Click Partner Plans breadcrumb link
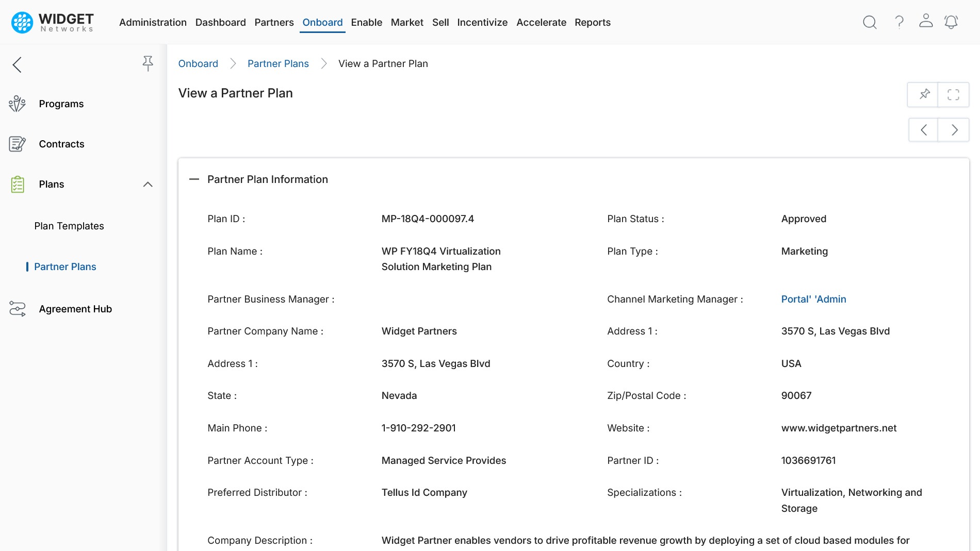980x551 pixels. coord(278,63)
